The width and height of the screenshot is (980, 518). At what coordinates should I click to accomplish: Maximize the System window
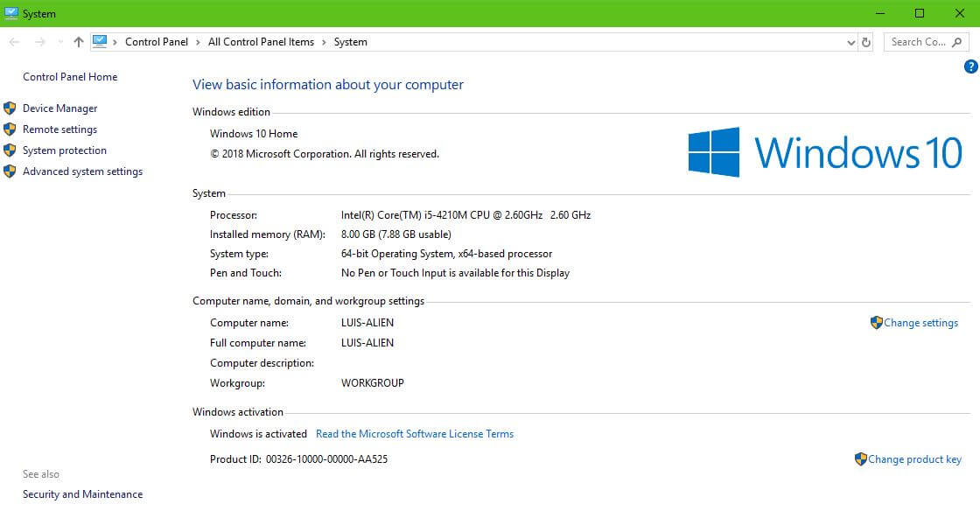(x=920, y=13)
